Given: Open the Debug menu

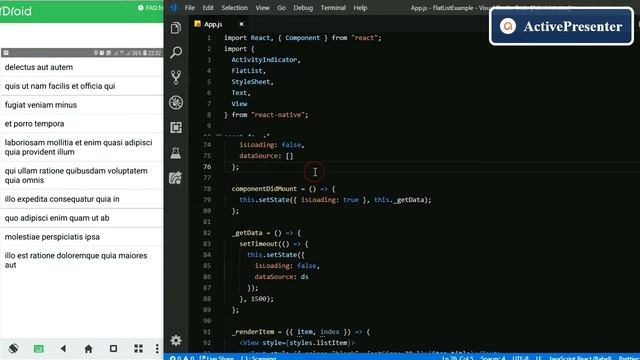Looking at the screenshot, I should [x=303, y=8].
